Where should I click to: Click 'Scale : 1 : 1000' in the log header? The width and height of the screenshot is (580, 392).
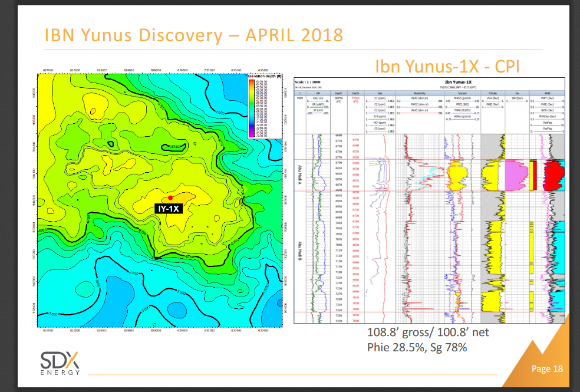[x=307, y=82]
